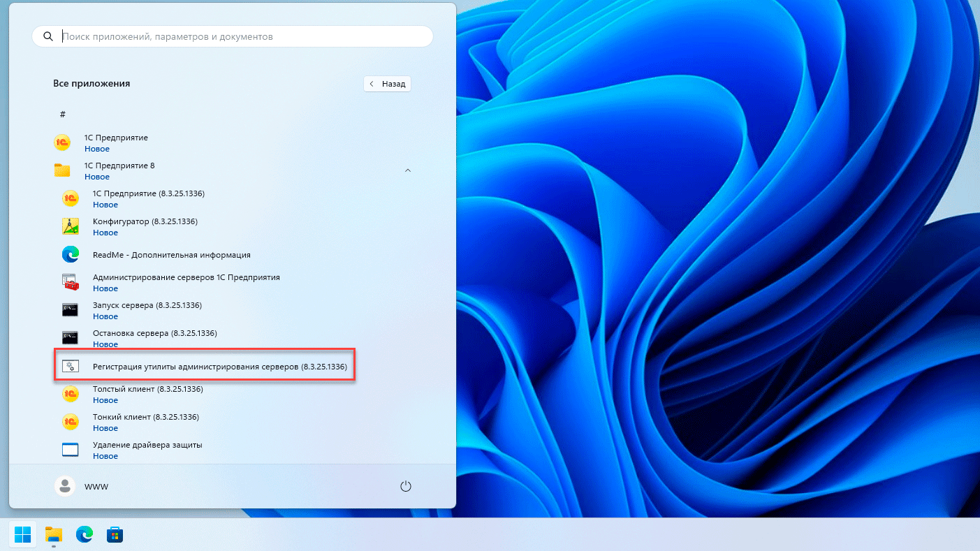Launch the Толстый клиент icon
Screen dimensions: 980x551
tap(71, 394)
